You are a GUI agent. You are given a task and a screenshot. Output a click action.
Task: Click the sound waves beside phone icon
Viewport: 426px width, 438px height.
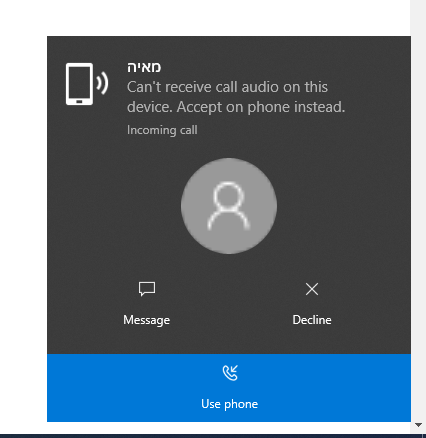click(102, 83)
